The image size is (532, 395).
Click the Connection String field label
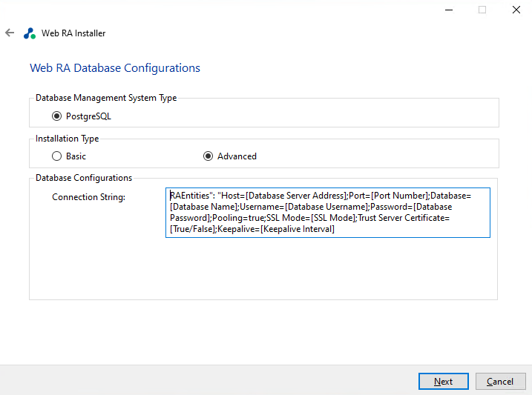click(x=88, y=197)
